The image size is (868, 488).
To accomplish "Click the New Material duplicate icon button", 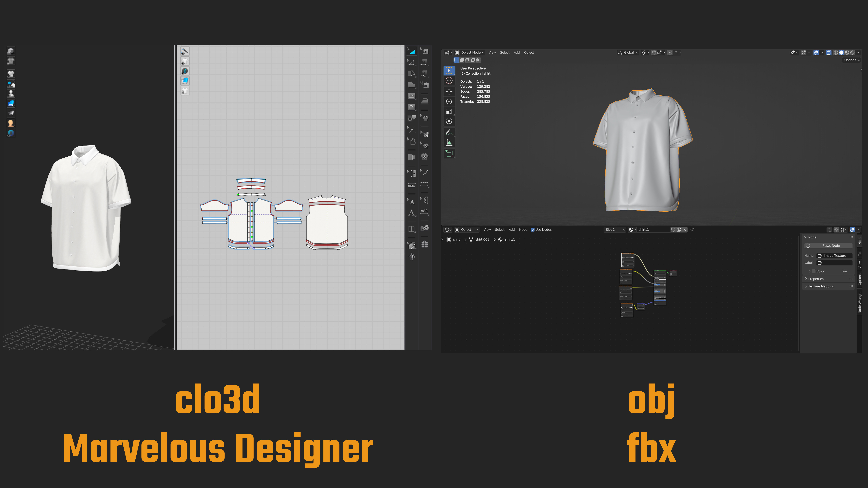I will [679, 230].
